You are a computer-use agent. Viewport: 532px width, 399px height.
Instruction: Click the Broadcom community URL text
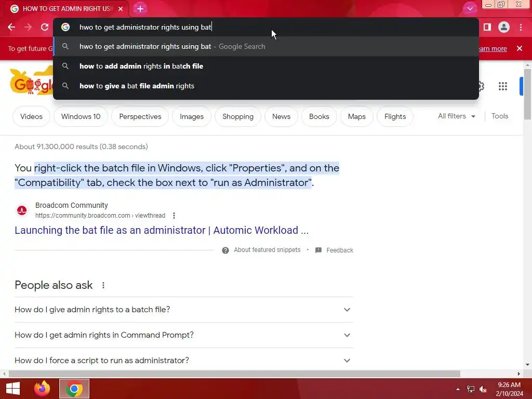[x=100, y=216]
